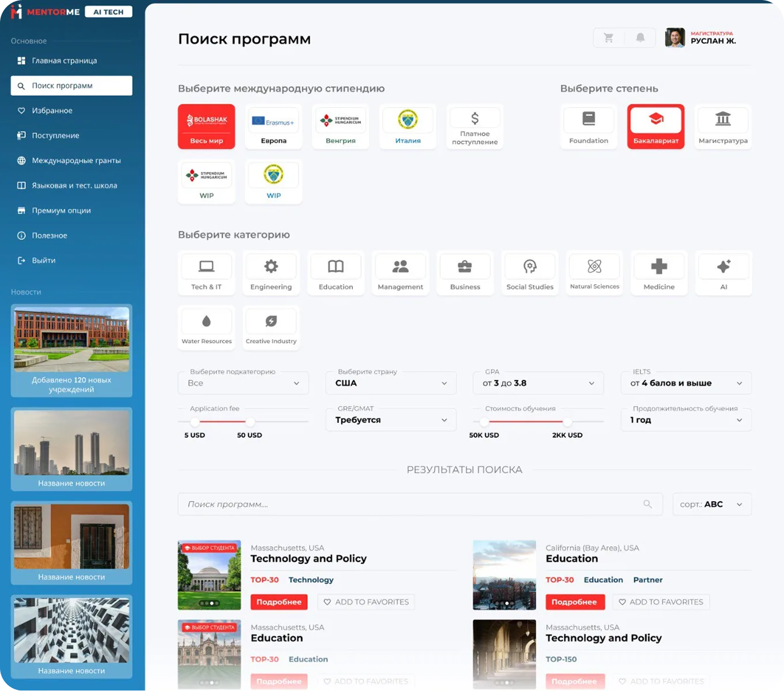784x691 pixels.
Task: Open the shopping cart icon in header
Action: click(x=608, y=38)
